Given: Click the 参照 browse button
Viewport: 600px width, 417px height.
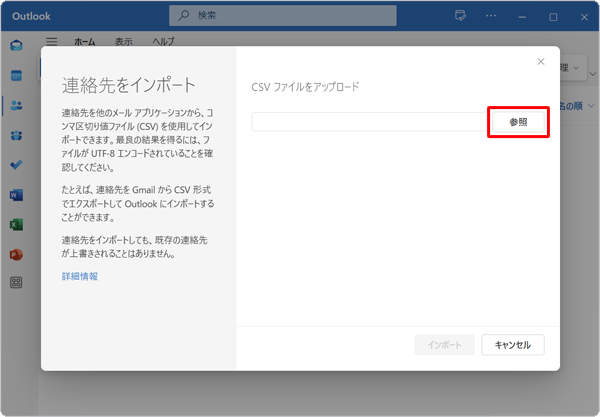Looking at the screenshot, I should [518, 122].
